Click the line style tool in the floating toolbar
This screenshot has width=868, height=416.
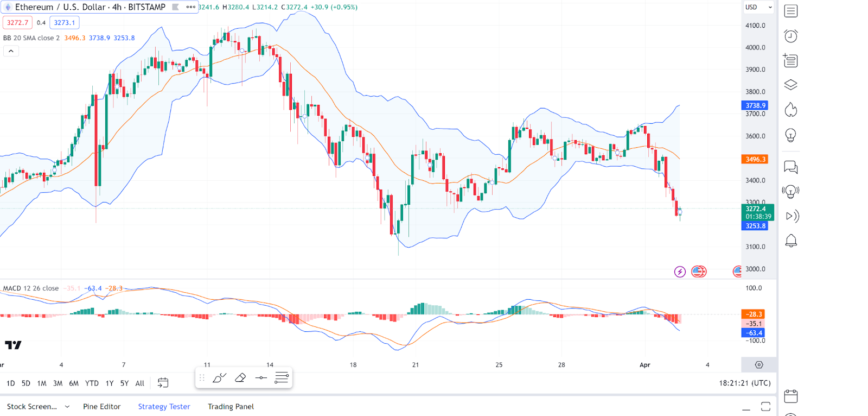261,377
